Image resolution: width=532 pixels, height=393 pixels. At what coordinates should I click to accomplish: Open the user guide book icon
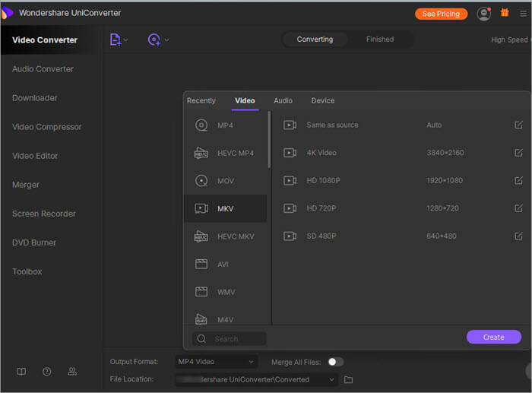click(21, 372)
